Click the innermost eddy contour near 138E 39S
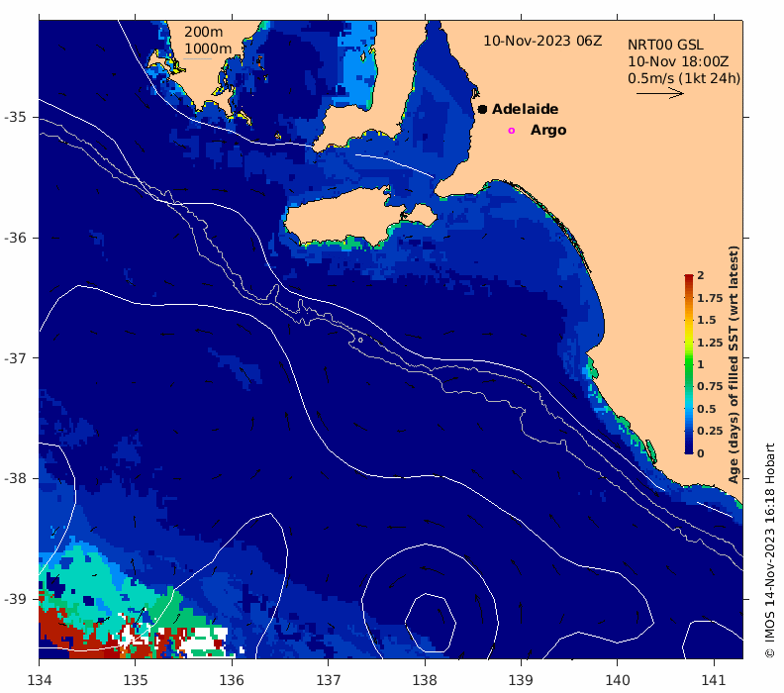Image resolution: width=784 pixels, height=693 pixels. click(430, 623)
